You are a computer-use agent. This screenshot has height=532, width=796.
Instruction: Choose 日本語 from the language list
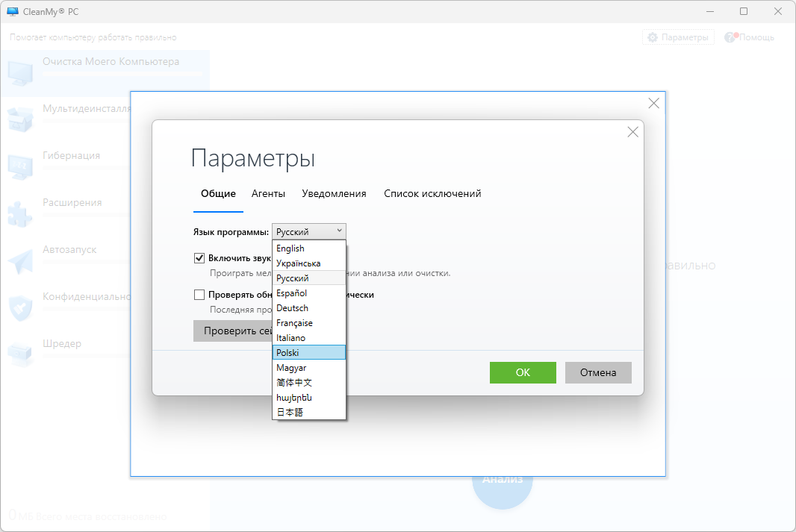pyautogui.click(x=309, y=413)
